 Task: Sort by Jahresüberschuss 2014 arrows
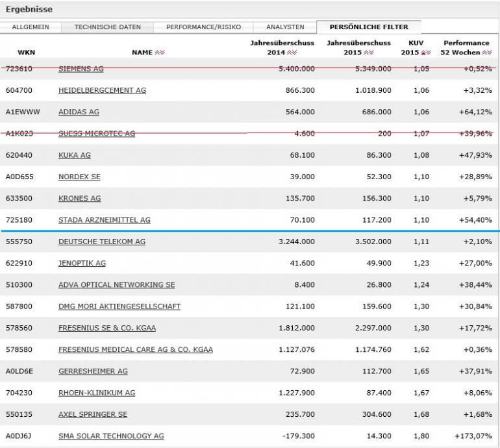(x=292, y=53)
